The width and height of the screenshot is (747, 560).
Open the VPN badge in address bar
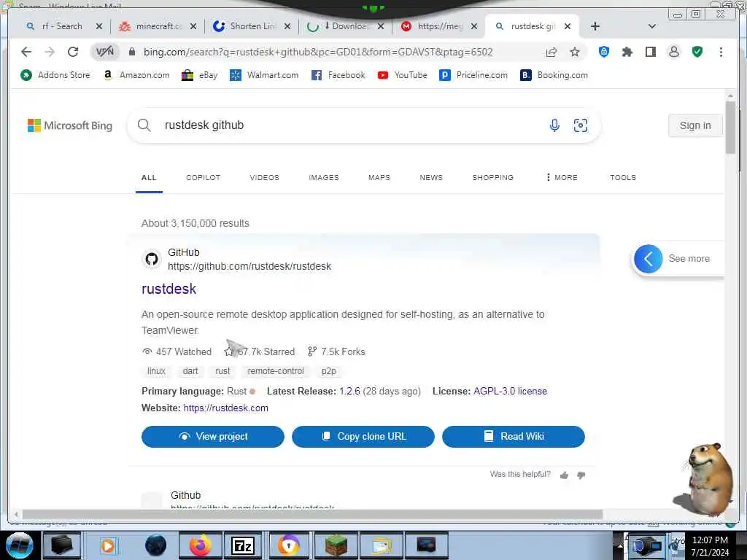click(105, 52)
